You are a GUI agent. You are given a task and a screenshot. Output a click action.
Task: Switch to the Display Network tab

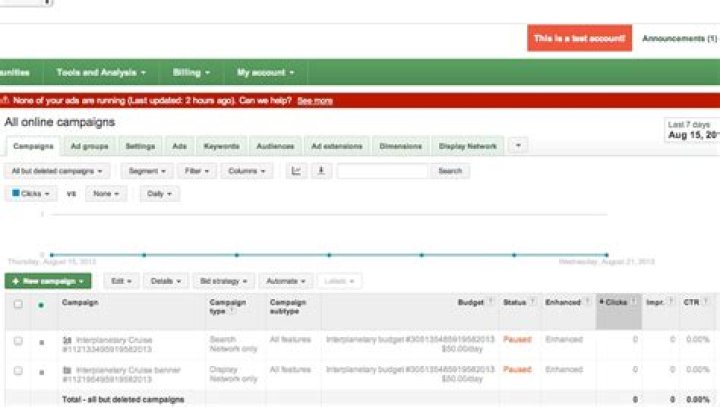467,146
